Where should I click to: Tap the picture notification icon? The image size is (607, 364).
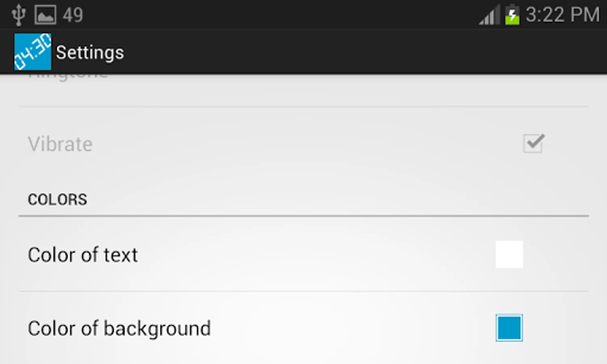pos(45,15)
